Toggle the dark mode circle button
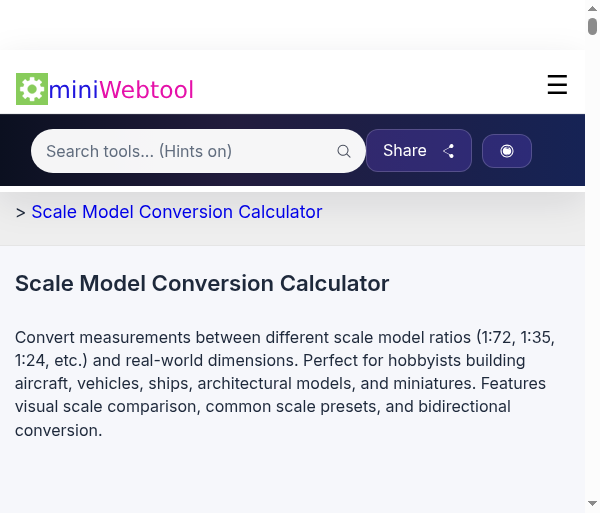600x513 pixels. 507,151
